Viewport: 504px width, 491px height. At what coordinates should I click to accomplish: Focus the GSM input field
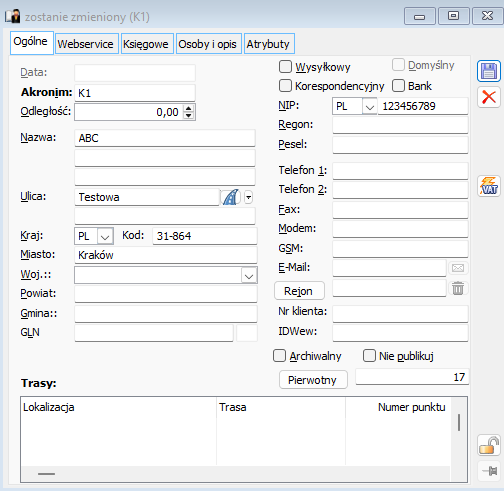click(400, 249)
